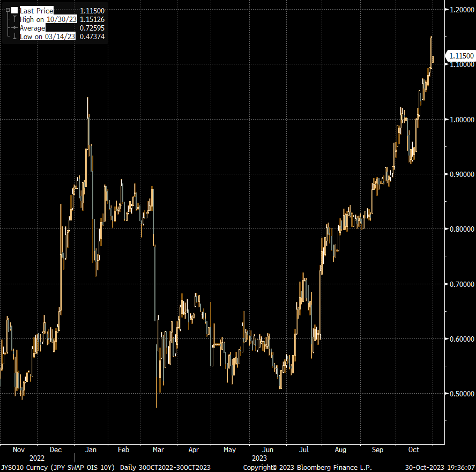
Task: Select the 'High on 10/30/23' legend label
Action: [48, 19]
